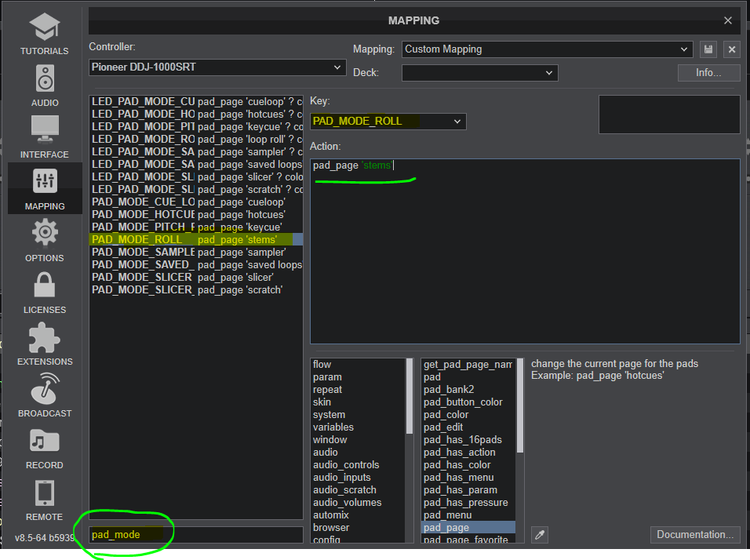Viewport: 750px width, 560px height.
Task: Select the LED_PAD_MODE_SA 'sampler' mapping row
Action: coord(196,152)
